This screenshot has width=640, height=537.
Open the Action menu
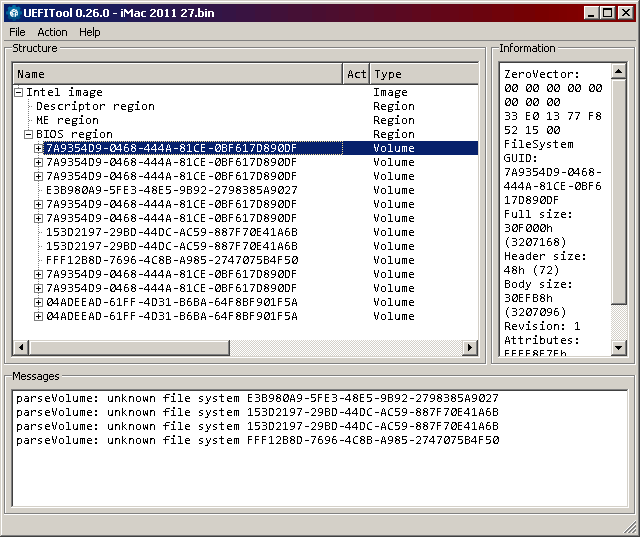52,32
